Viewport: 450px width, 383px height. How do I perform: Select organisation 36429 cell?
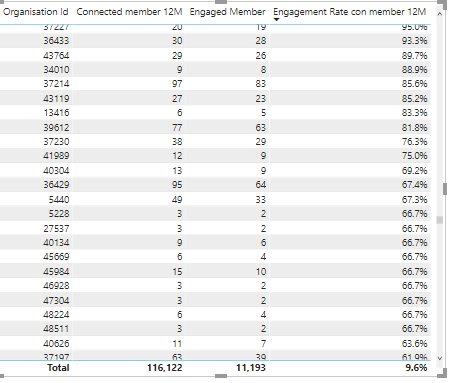(x=56, y=185)
